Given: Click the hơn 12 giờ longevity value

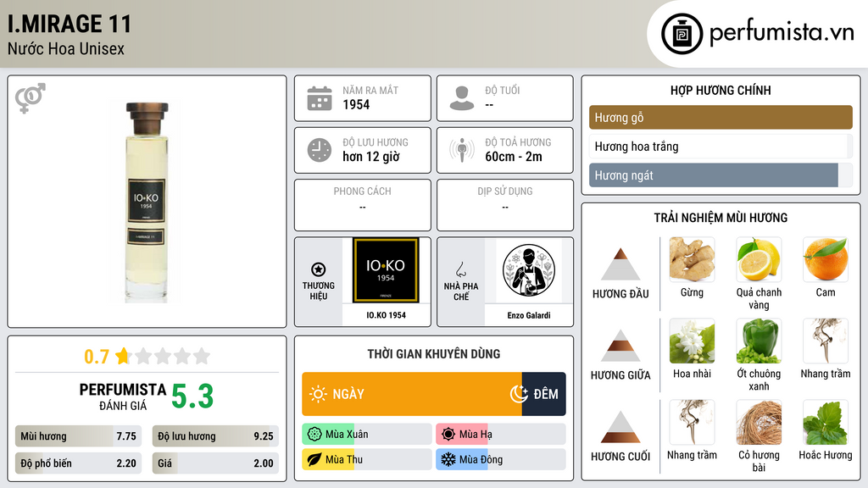Looking at the screenshot, I should (371, 157).
